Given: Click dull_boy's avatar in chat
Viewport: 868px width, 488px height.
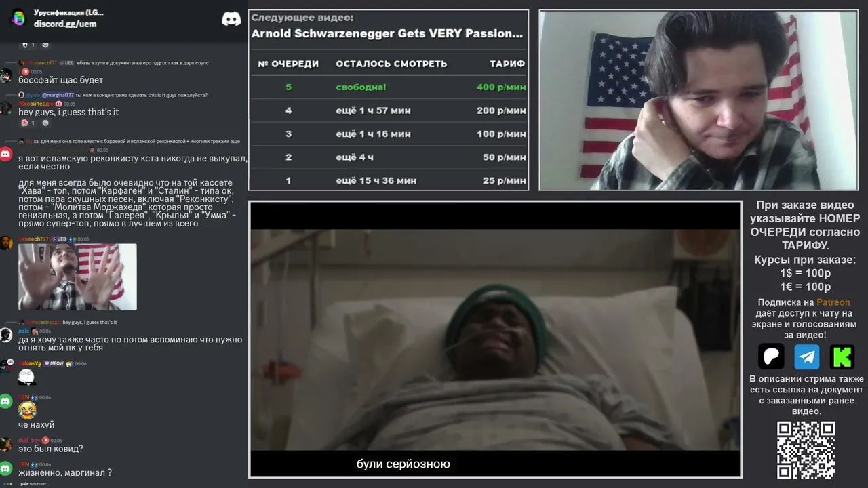Looking at the screenshot, I should tap(6, 444).
